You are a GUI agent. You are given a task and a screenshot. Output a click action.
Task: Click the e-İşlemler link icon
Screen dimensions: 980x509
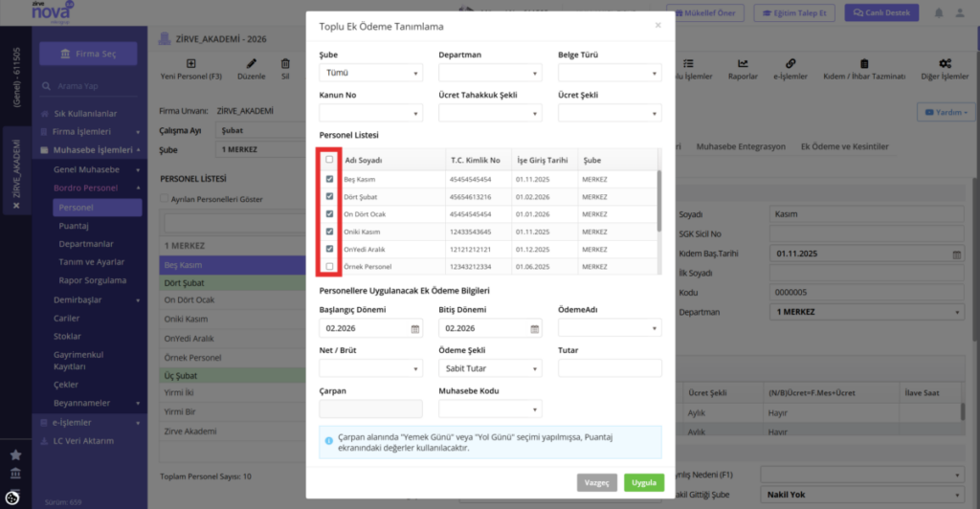point(791,64)
